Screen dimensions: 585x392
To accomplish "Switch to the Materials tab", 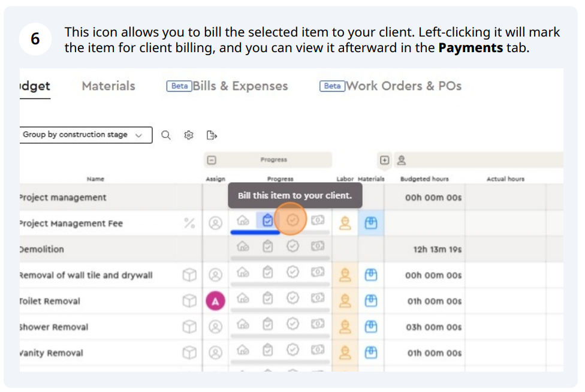I will (108, 86).
